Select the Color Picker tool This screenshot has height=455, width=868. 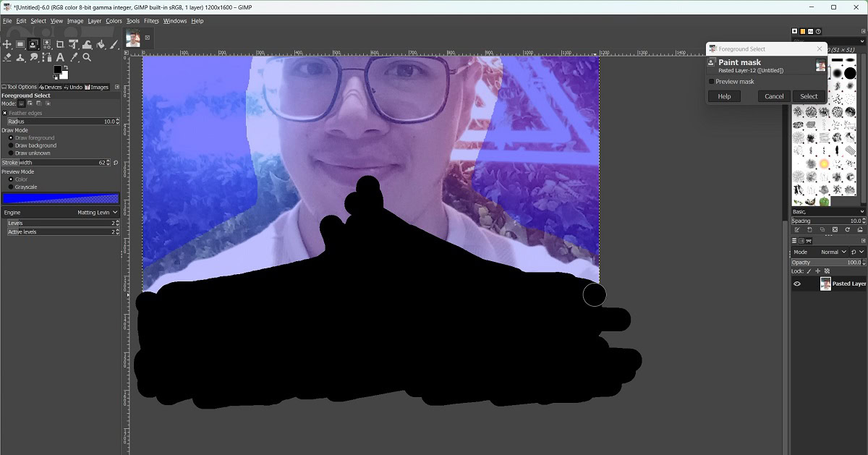coord(73,57)
